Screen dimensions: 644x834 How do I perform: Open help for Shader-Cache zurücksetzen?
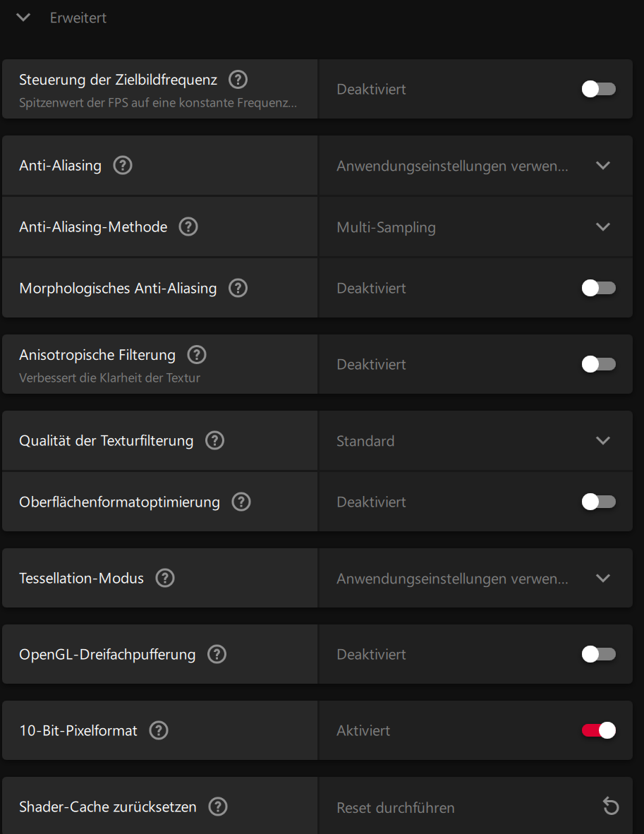(x=218, y=806)
